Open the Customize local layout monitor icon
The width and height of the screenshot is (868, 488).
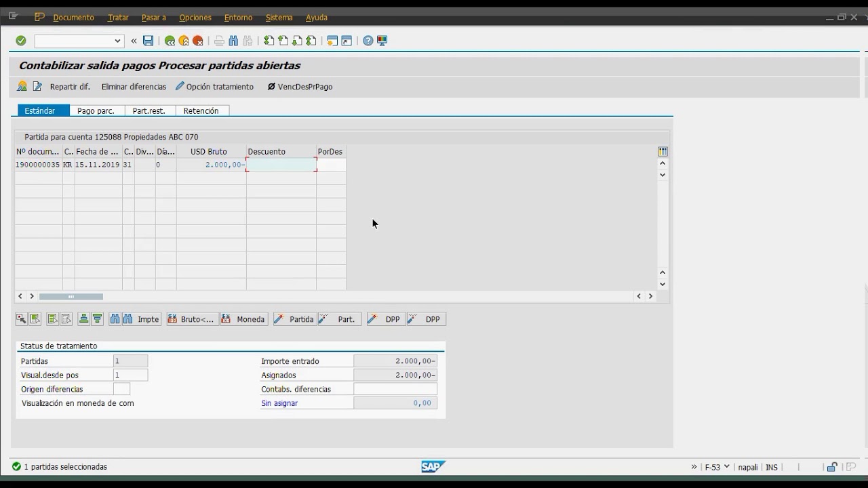point(382,41)
